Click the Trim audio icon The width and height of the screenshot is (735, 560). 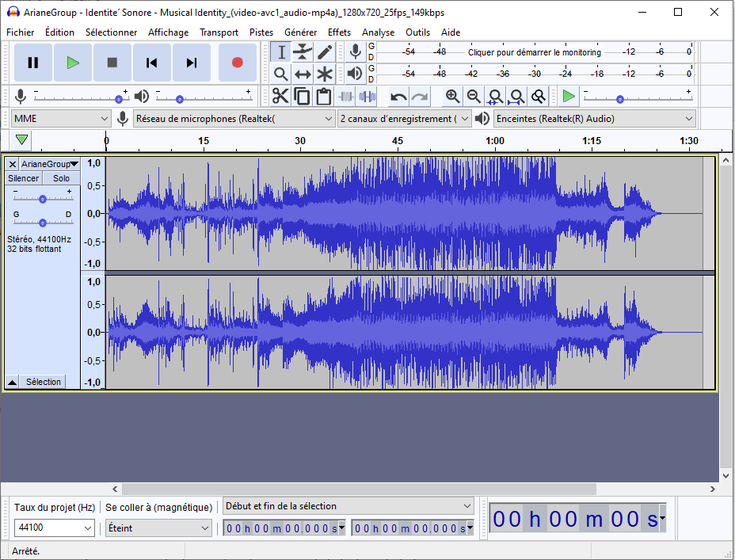[x=345, y=97]
